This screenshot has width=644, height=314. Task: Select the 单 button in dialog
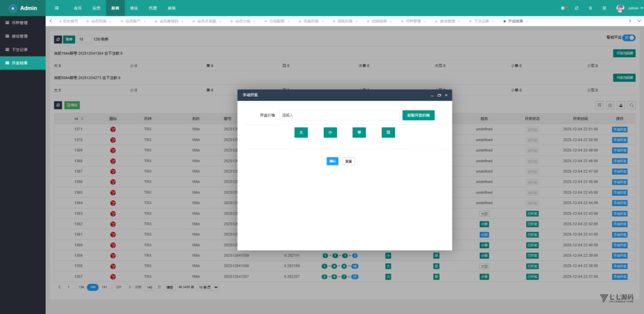tap(359, 133)
